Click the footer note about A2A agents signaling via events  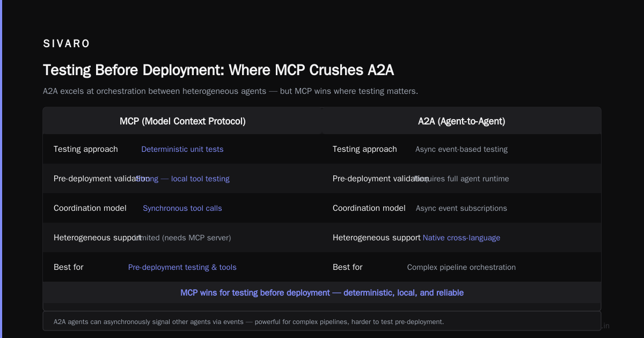249,322
